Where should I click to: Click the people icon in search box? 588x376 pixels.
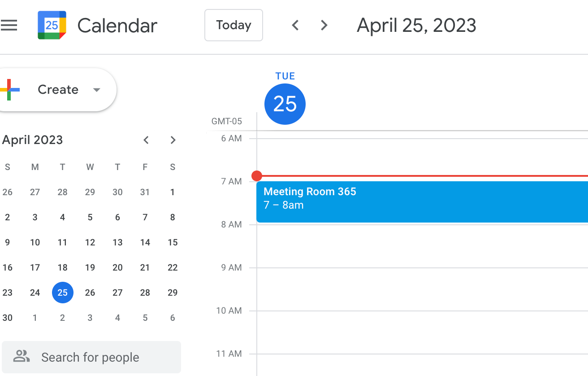tap(21, 357)
